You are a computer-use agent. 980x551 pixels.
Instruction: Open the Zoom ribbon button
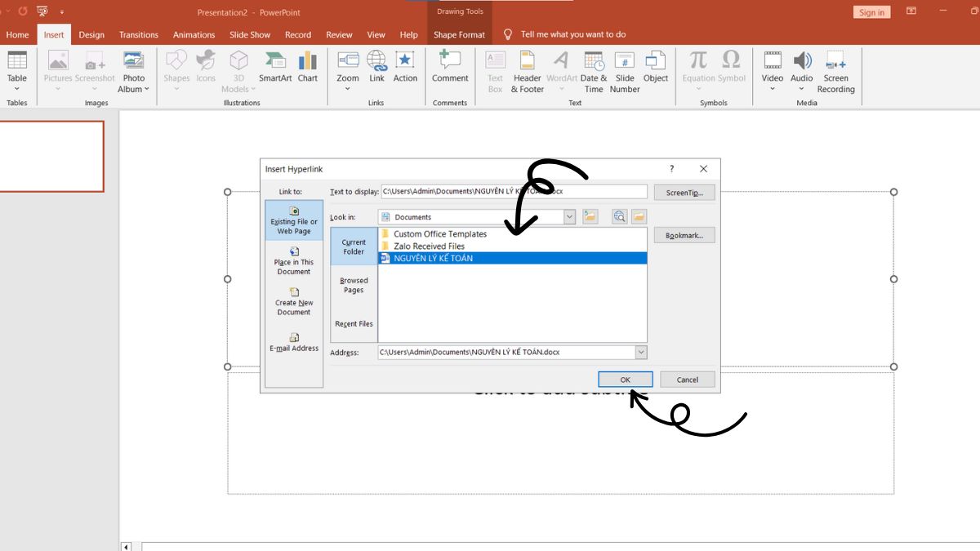348,72
